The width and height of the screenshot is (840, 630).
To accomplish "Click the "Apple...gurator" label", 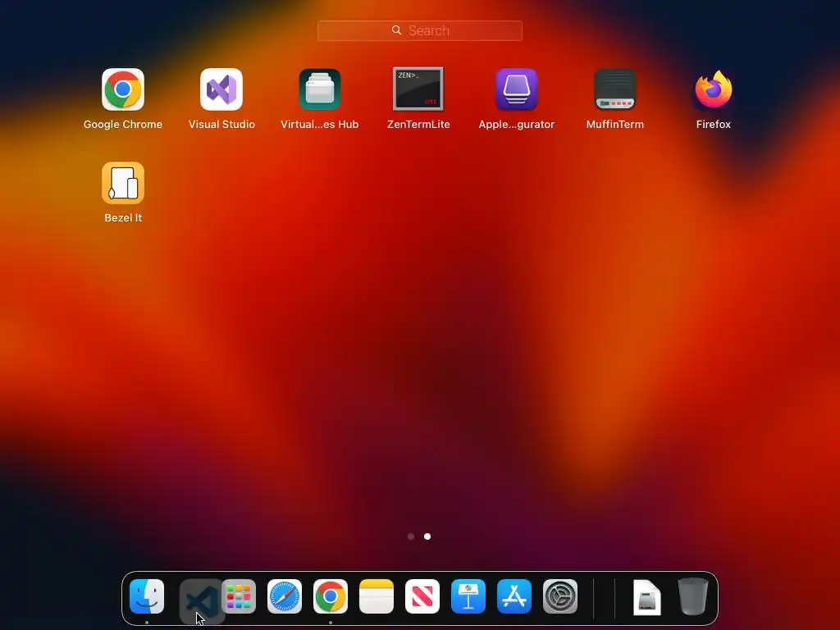I will tap(517, 125).
